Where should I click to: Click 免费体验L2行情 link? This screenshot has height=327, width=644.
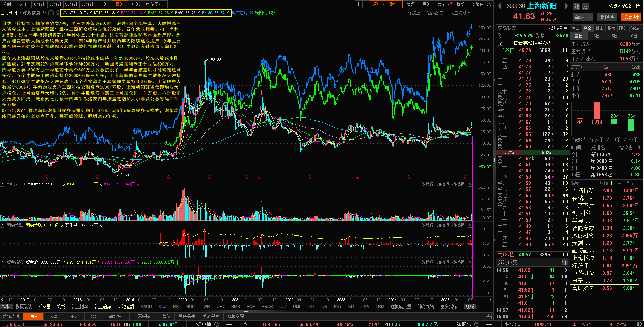(624, 6)
